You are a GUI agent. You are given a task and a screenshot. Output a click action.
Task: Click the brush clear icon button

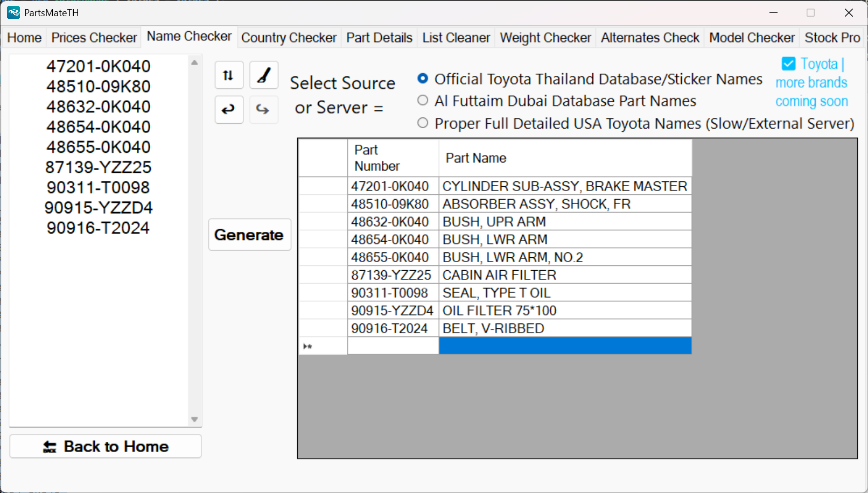(x=263, y=75)
